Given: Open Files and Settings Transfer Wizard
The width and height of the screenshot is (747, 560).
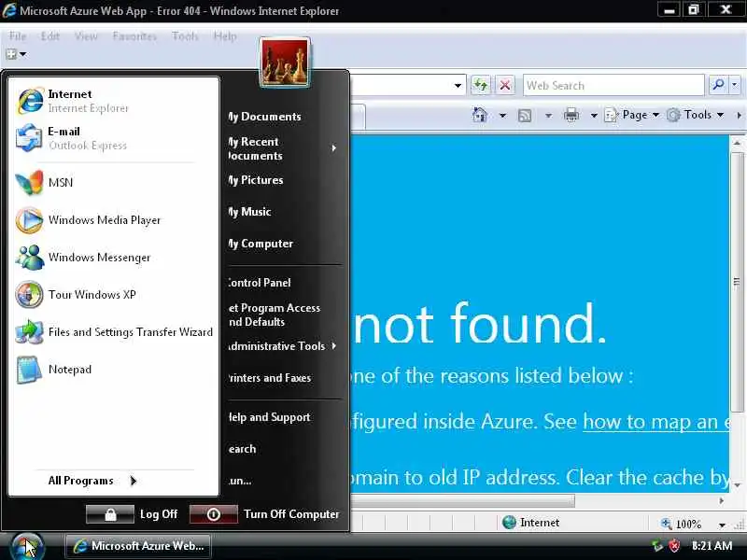Looking at the screenshot, I should click(114, 332).
